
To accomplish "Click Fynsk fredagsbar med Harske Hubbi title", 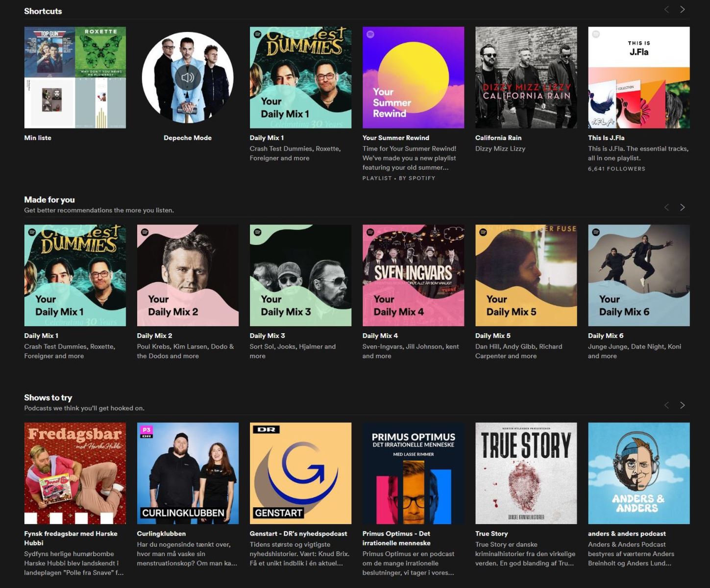I will pos(71,538).
